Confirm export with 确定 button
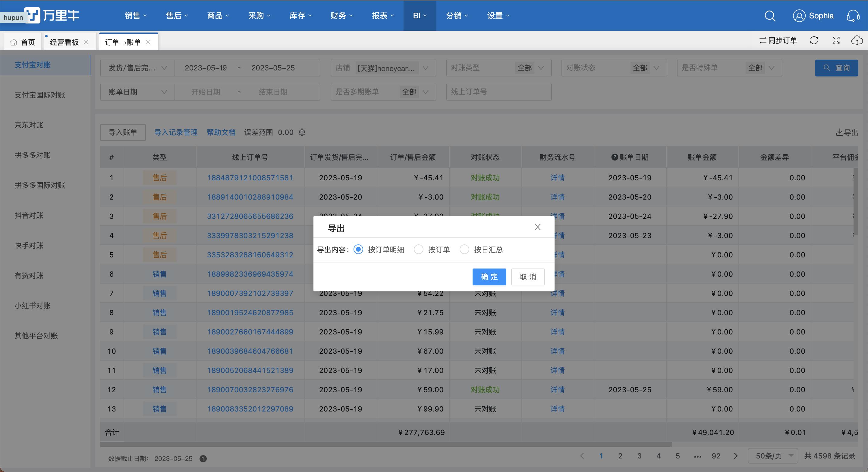 pos(489,277)
